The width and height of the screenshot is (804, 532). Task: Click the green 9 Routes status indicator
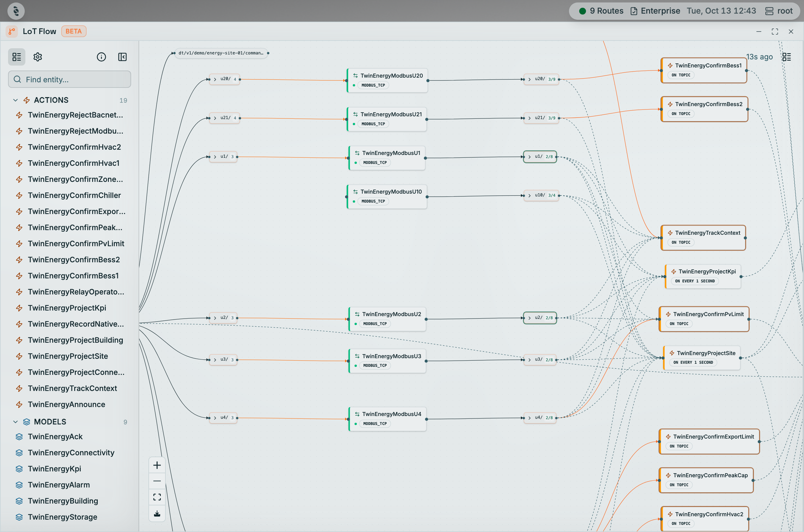tap(601, 11)
